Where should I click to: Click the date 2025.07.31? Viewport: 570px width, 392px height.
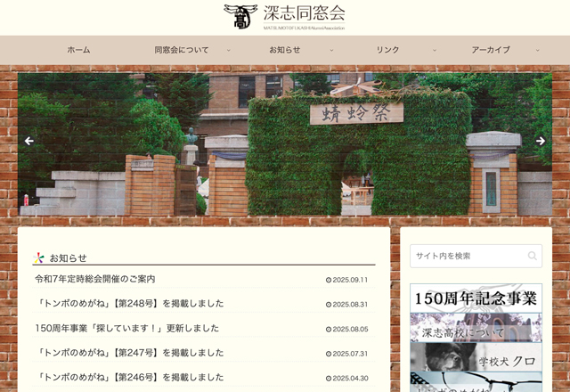350,354
